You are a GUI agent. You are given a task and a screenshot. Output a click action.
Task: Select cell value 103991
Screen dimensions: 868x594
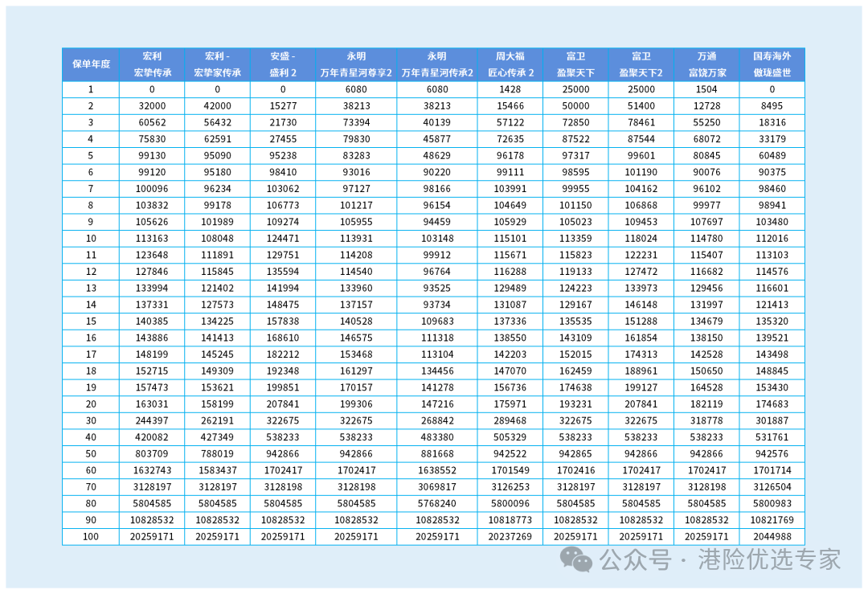(x=510, y=189)
